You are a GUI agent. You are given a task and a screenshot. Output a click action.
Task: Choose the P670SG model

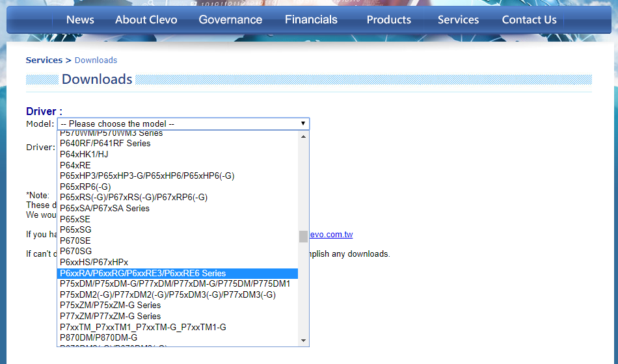pos(178,252)
